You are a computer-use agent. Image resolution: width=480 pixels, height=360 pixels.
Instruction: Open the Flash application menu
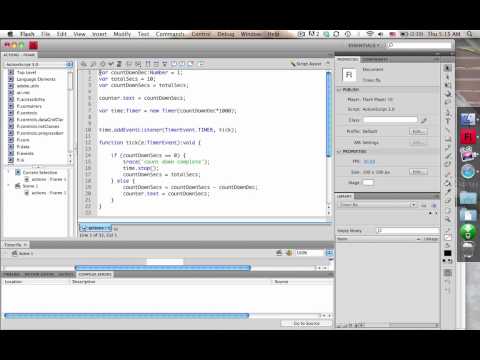[27, 34]
